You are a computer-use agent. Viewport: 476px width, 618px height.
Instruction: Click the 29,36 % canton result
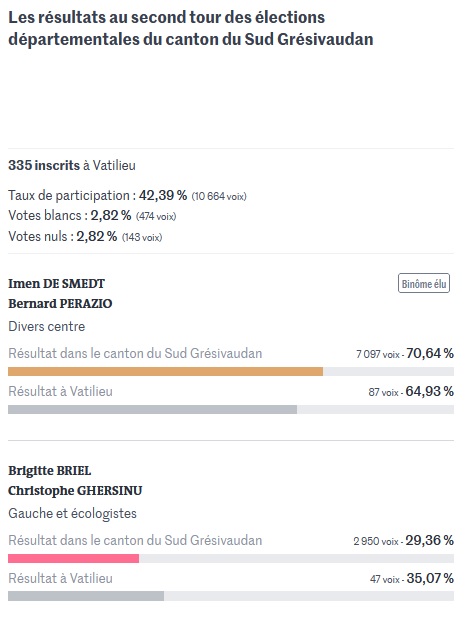[x=430, y=540]
